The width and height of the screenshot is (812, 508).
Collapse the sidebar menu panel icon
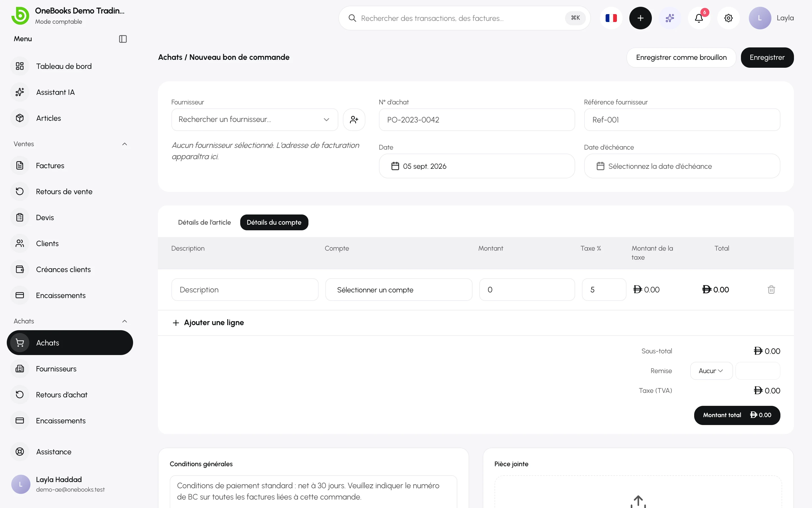123,39
